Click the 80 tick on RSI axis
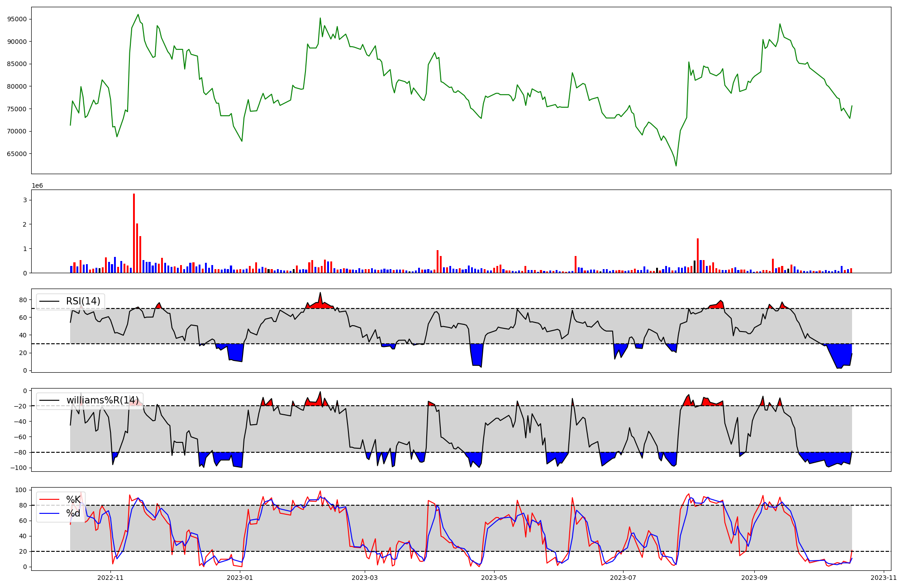 (23, 300)
